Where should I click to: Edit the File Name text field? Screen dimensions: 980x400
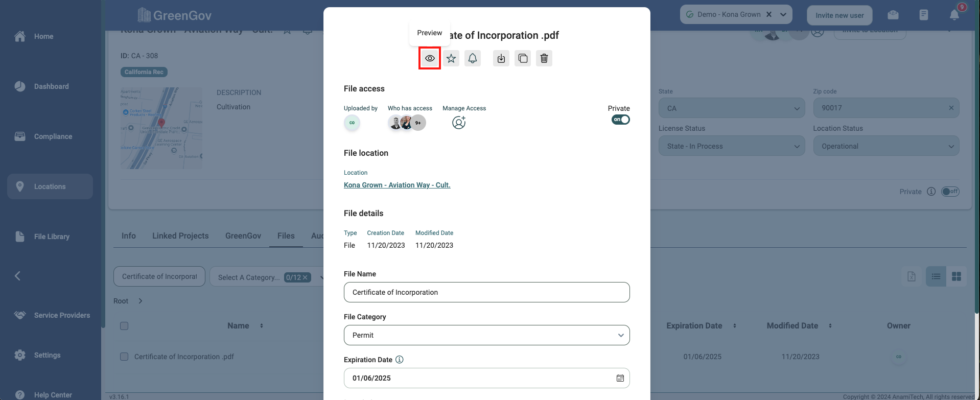[486, 292]
